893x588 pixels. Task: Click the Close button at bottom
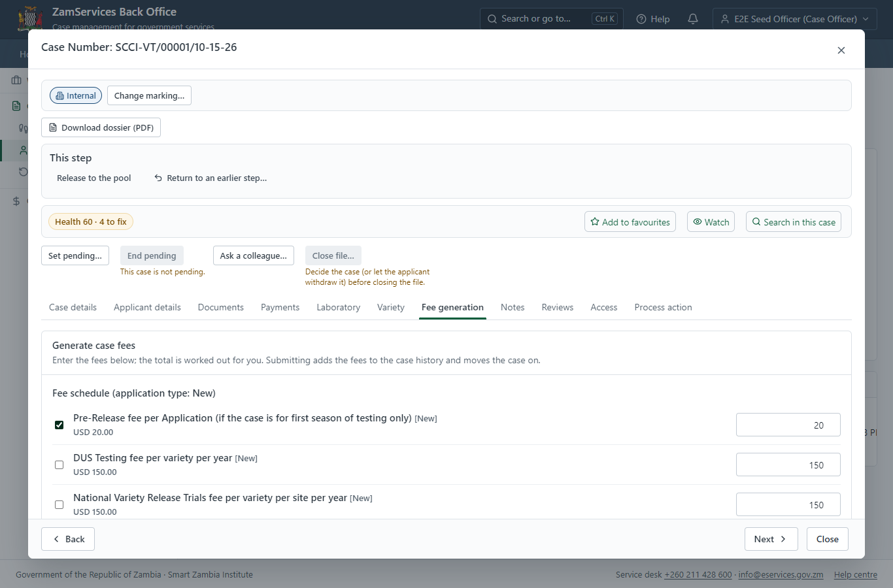click(828, 539)
